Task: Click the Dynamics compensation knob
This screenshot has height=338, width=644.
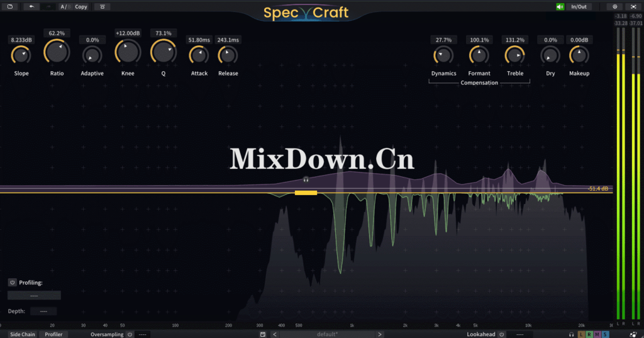Action: tap(443, 55)
